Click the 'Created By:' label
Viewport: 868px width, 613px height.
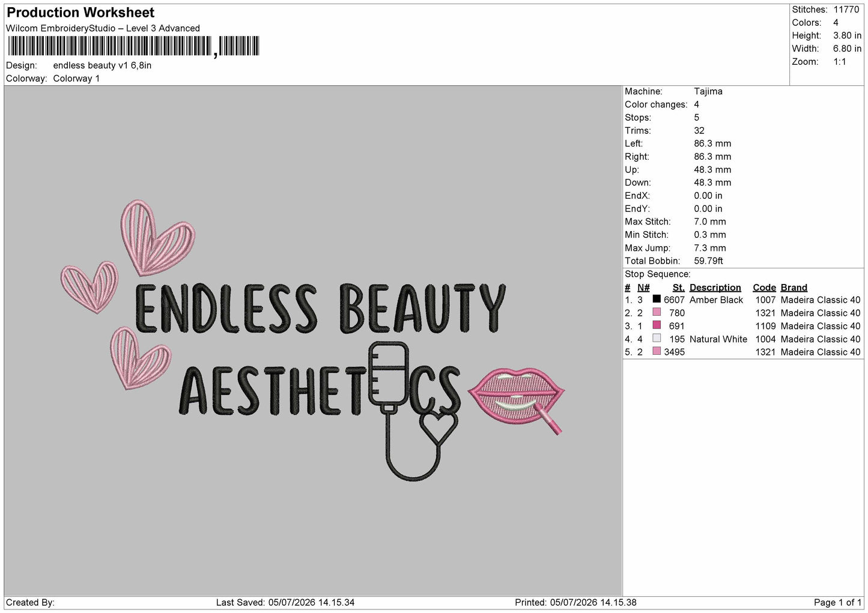pos(30,602)
